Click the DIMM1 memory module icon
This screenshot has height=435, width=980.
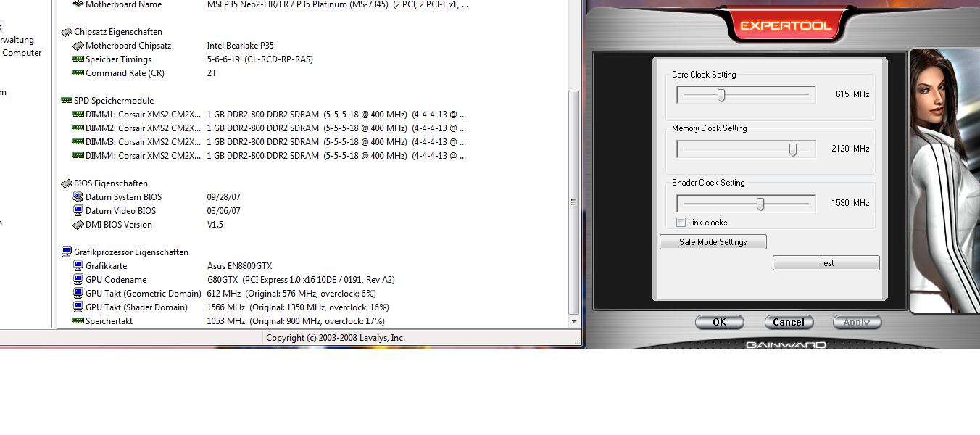(78, 115)
